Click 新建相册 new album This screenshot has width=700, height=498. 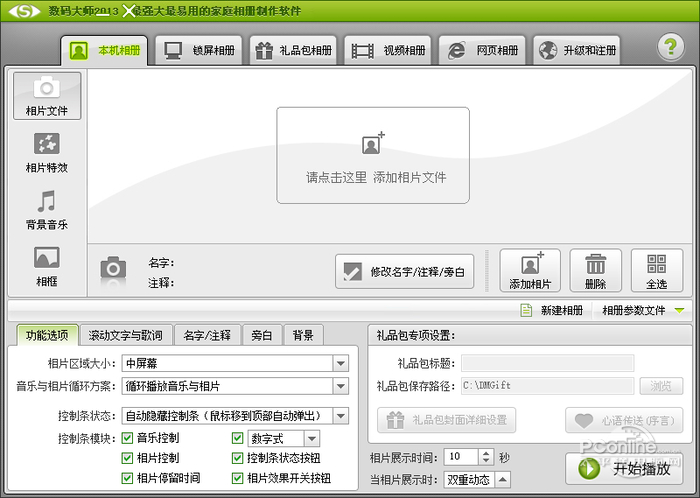[x=552, y=310]
